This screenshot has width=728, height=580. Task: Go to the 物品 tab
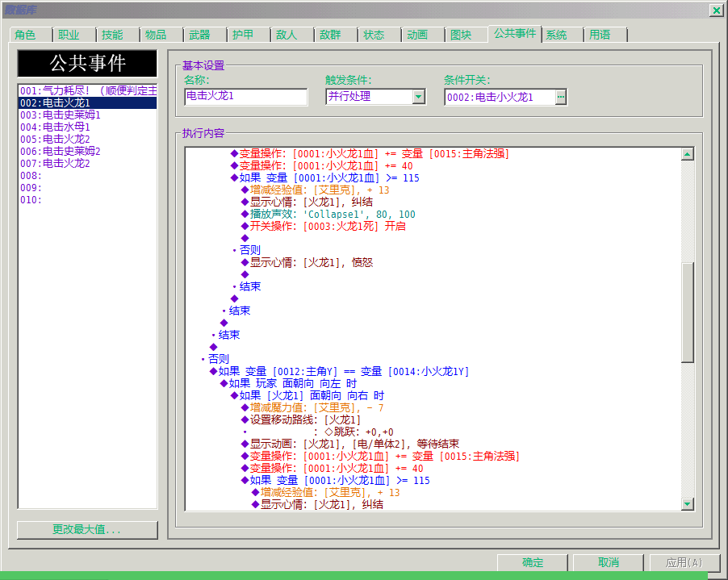(x=161, y=35)
